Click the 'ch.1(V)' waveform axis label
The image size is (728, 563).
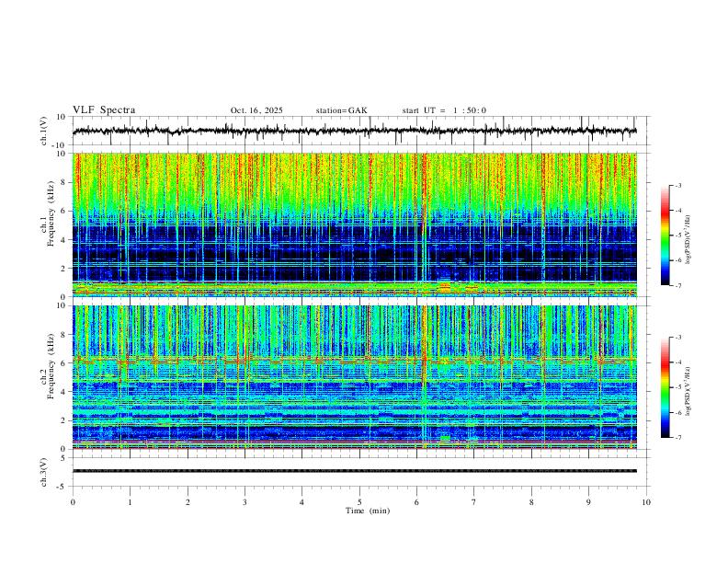tap(44, 131)
